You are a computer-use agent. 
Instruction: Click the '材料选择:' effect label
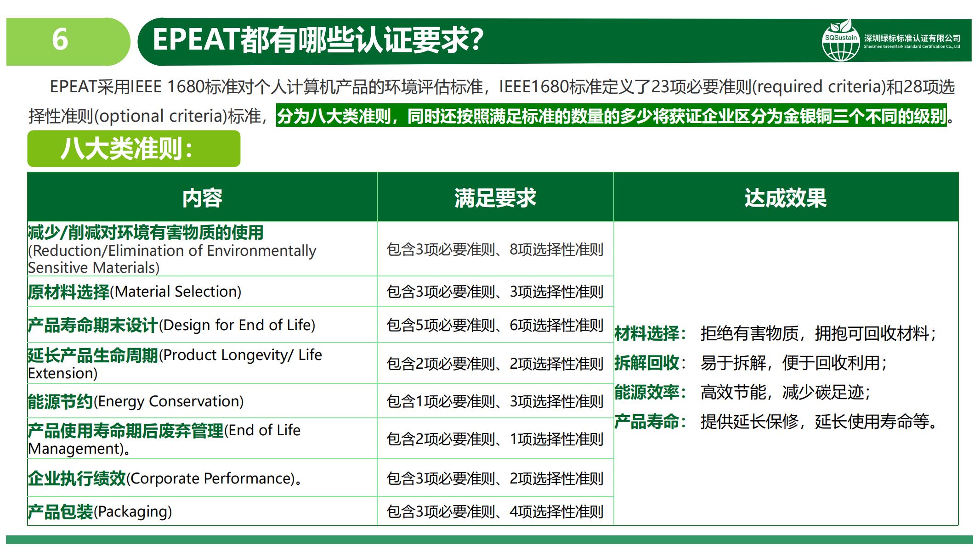coord(651,333)
